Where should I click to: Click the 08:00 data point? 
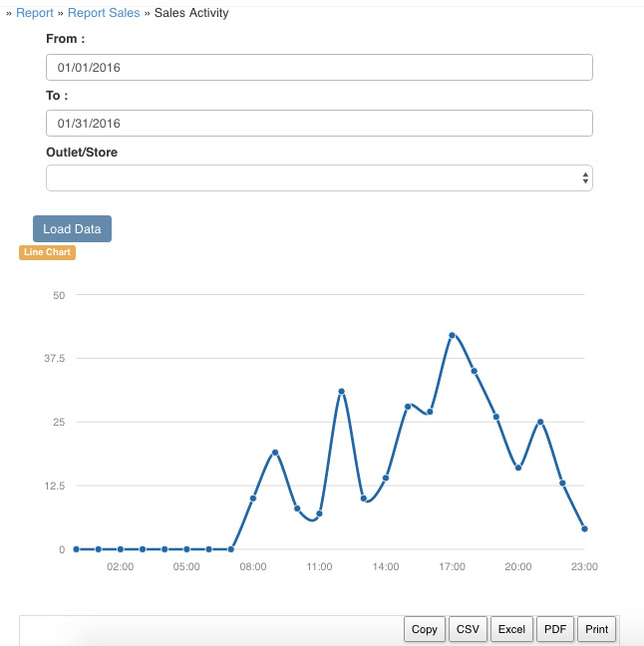[x=253, y=498]
